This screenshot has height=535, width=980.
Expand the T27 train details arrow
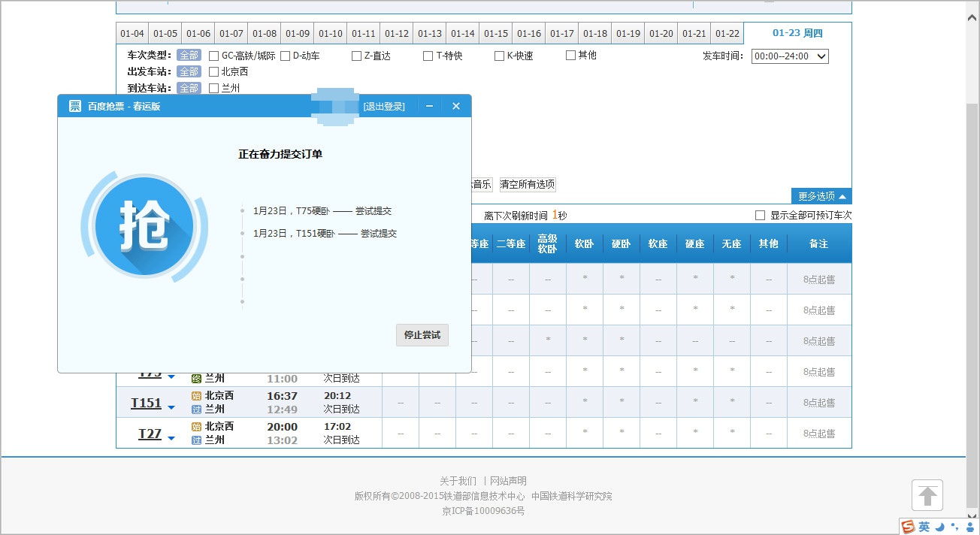pos(171,438)
